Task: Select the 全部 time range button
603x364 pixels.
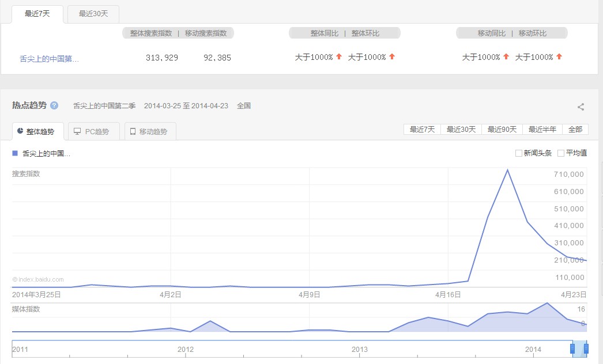Action: click(x=575, y=129)
